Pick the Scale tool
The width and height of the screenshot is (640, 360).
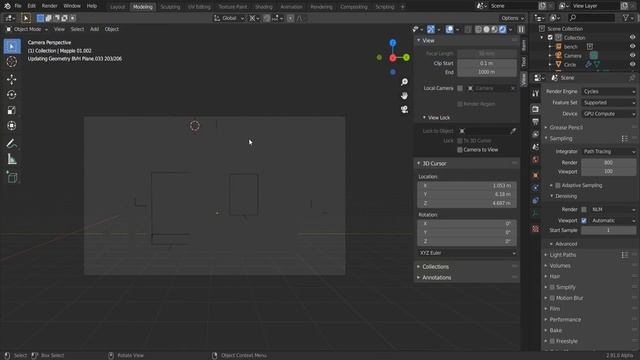click(x=12, y=110)
